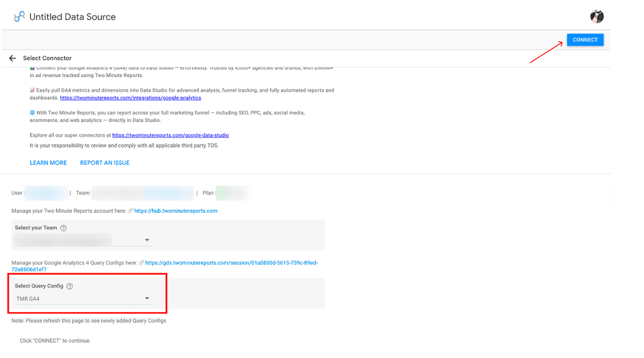The width and height of the screenshot is (644, 358).
Task: Click the third party TOS responsibility text
Action: point(124,146)
